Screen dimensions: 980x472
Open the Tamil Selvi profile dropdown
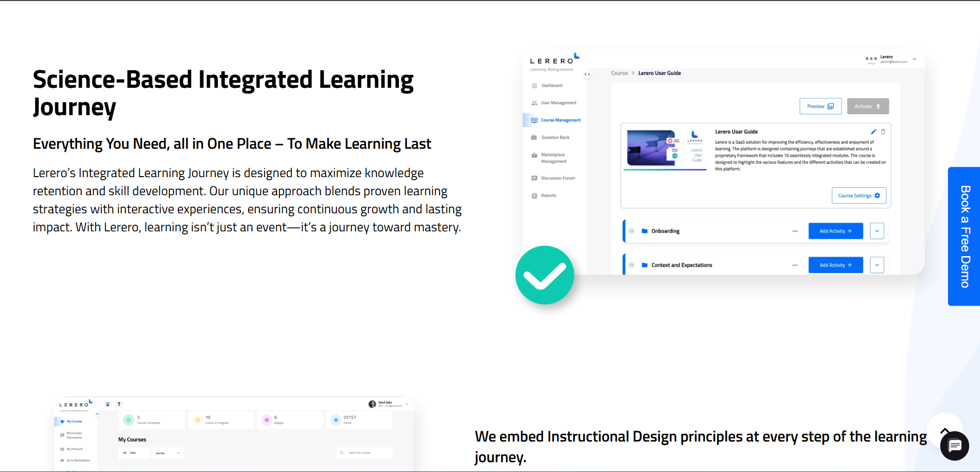click(x=407, y=404)
